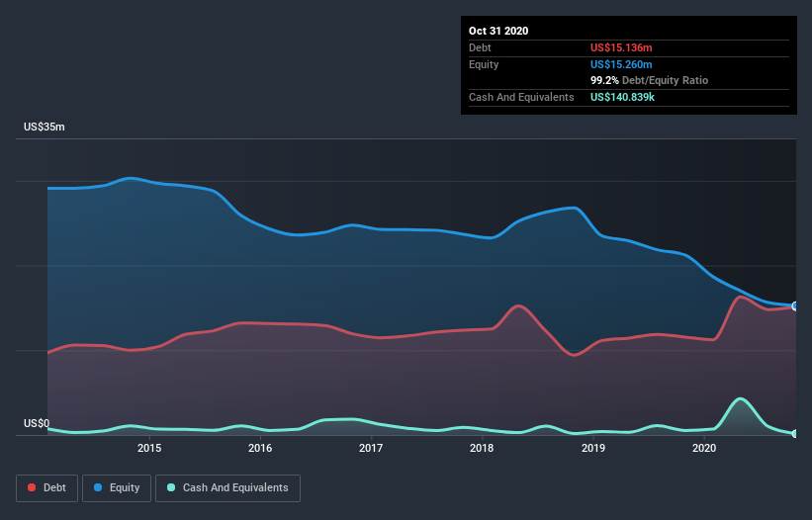This screenshot has height=520, width=812.
Task: Click the US$15.136m debt value
Action: tap(621, 47)
